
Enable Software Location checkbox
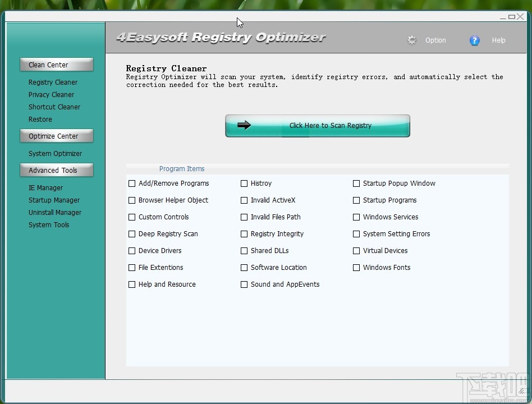244,268
